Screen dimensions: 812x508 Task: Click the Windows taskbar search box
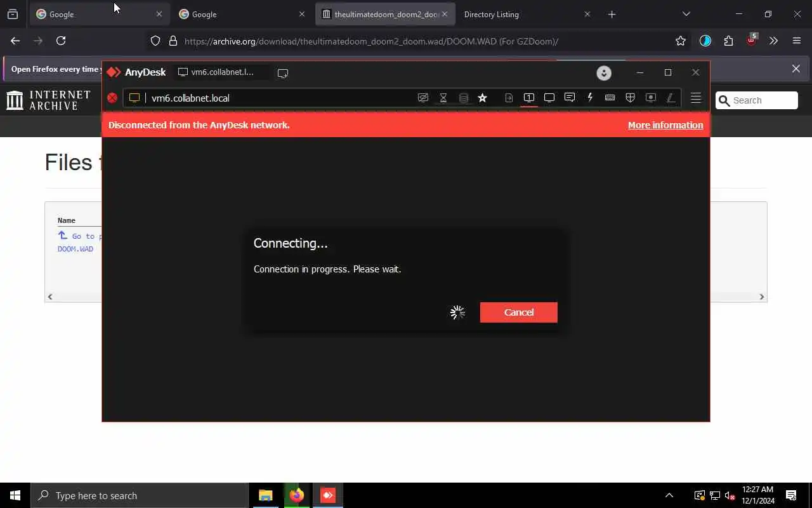click(140, 495)
